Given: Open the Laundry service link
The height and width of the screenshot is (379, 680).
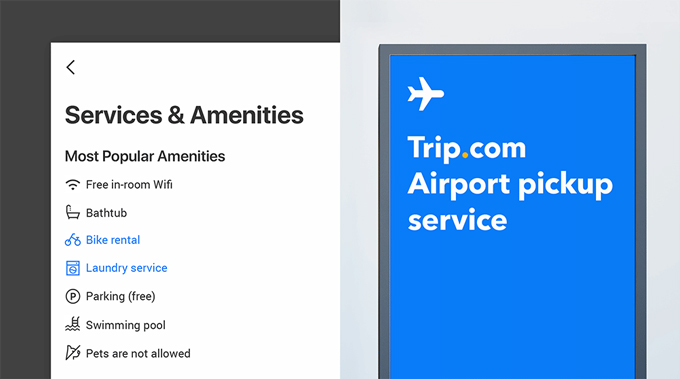Looking at the screenshot, I should (126, 268).
